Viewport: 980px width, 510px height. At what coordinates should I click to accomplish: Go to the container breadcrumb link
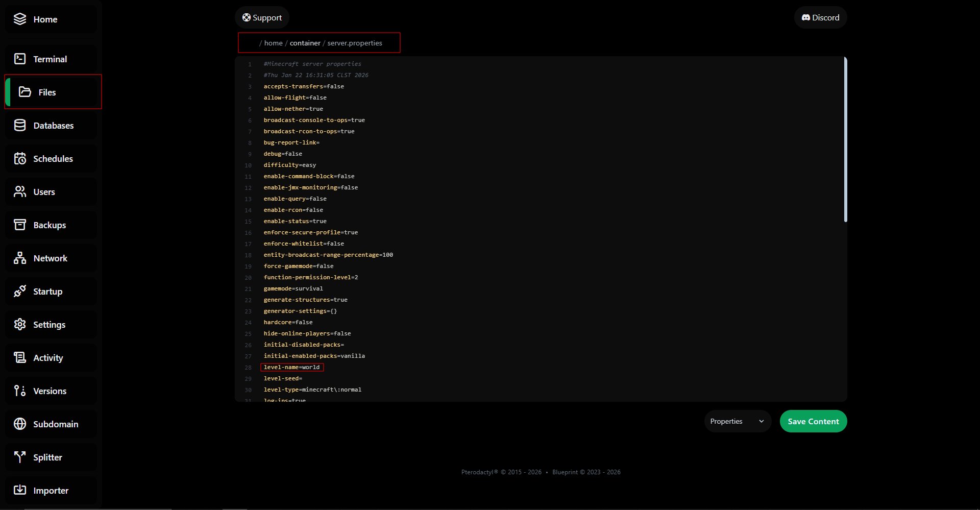click(305, 43)
